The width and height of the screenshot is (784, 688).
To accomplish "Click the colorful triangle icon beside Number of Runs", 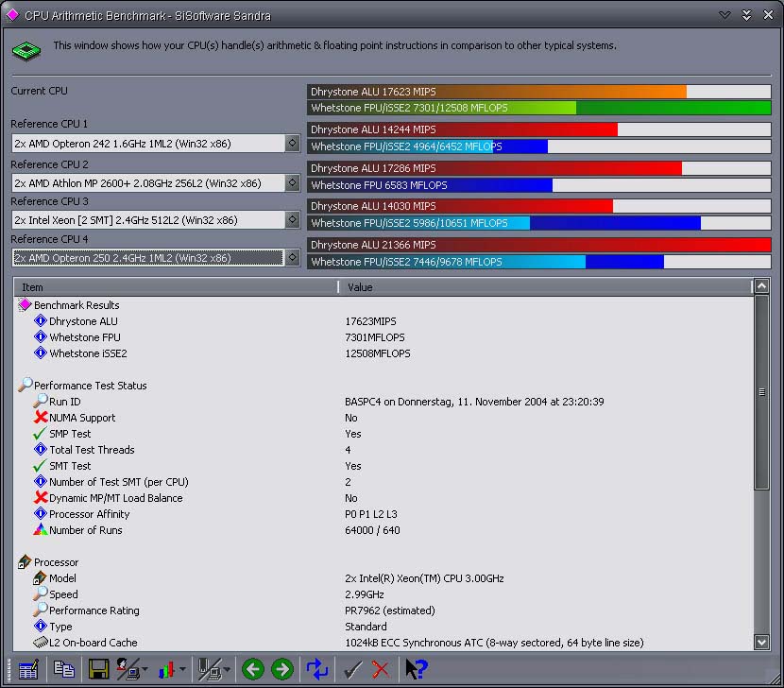I will 41,529.
